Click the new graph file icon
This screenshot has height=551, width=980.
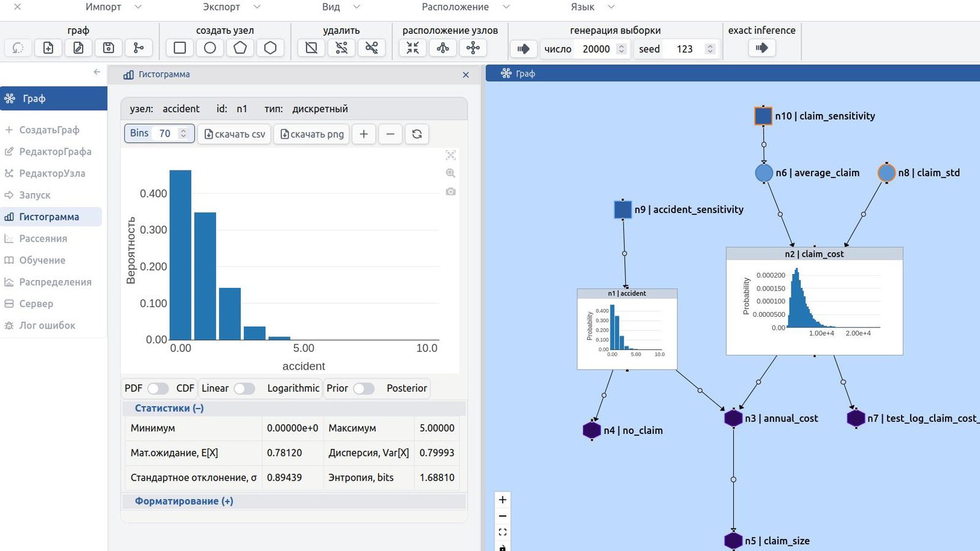tap(48, 48)
